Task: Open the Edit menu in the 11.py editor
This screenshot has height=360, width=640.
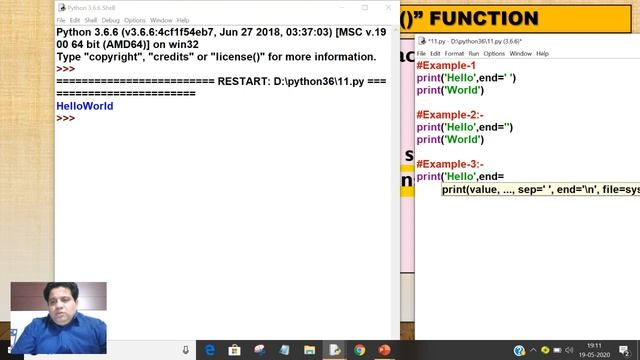Action: [x=435, y=53]
